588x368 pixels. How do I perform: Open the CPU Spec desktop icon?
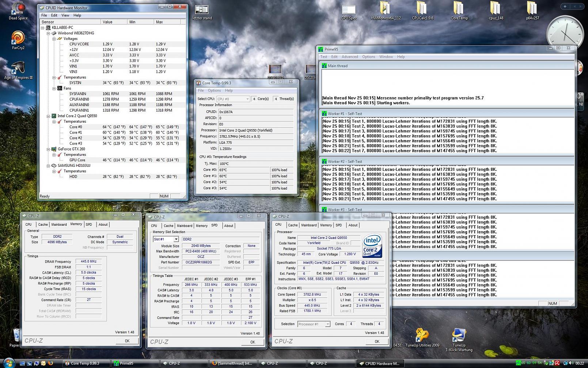point(349,12)
